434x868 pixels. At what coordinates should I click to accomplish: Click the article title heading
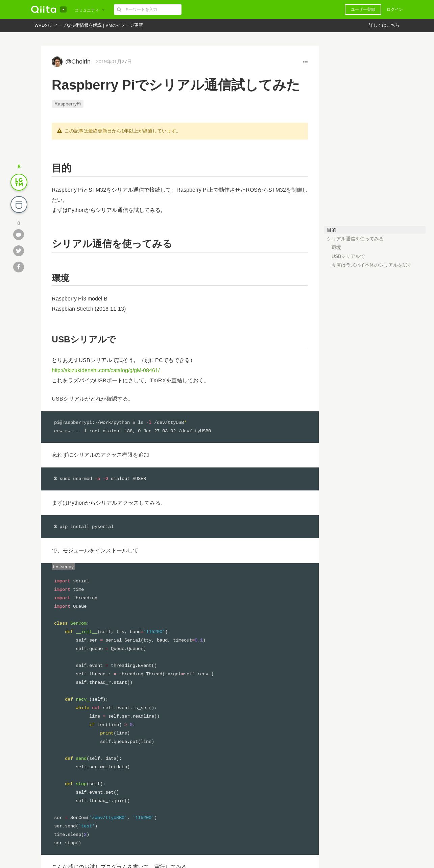pyautogui.click(x=176, y=85)
